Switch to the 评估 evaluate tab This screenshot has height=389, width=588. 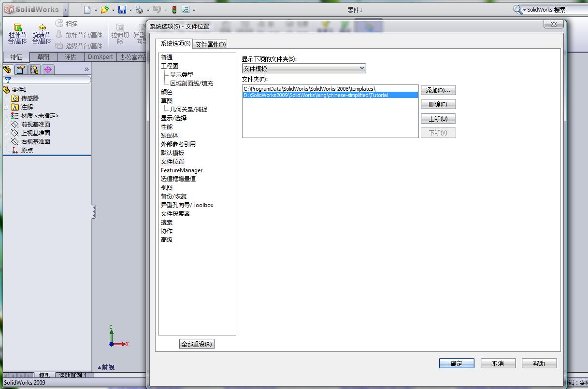[70, 57]
